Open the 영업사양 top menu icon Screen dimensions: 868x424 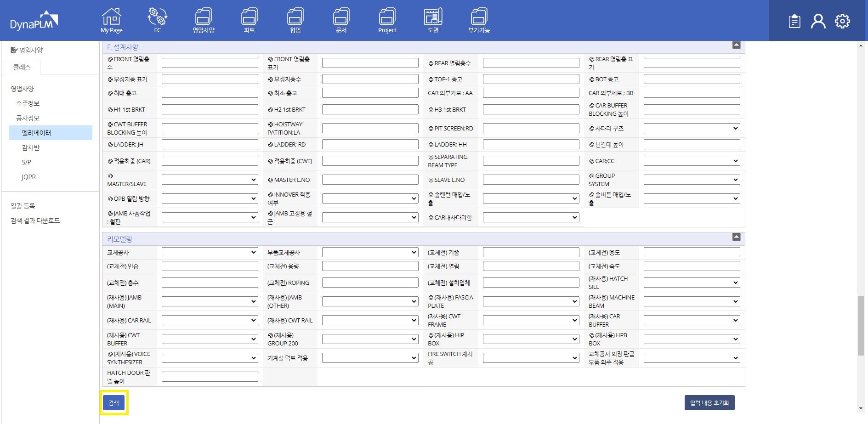[204, 20]
